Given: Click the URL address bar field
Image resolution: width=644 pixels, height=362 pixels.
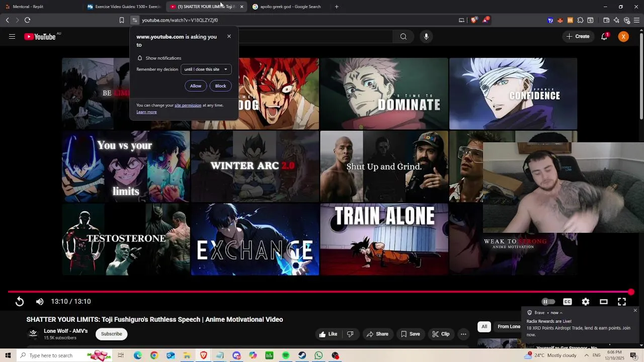Looking at the screenshot, I should 297,20.
